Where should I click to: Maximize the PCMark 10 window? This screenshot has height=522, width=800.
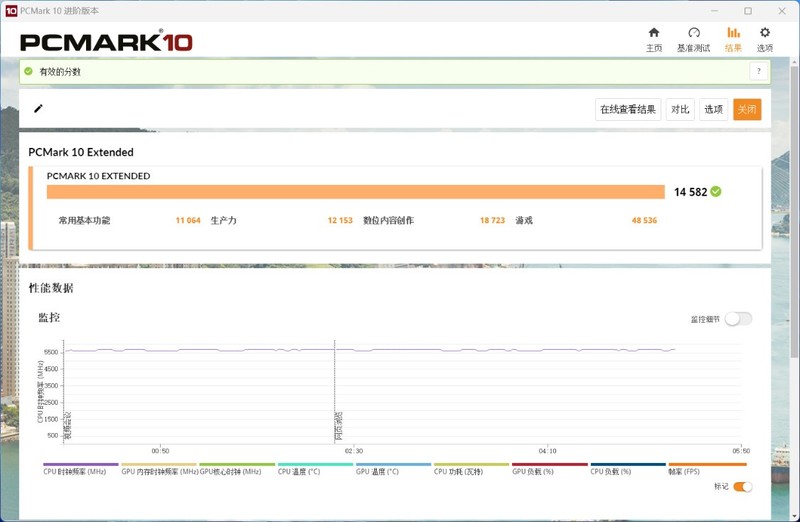(747, 11)
